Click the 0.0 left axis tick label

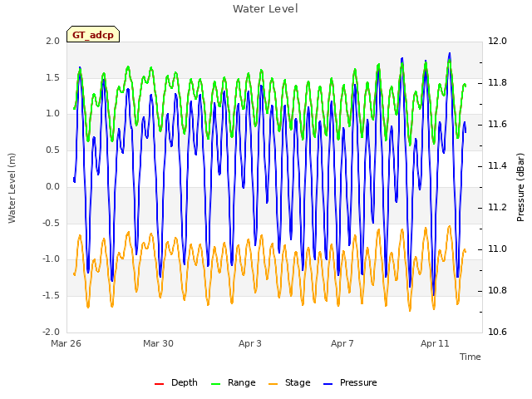[52, 186]
